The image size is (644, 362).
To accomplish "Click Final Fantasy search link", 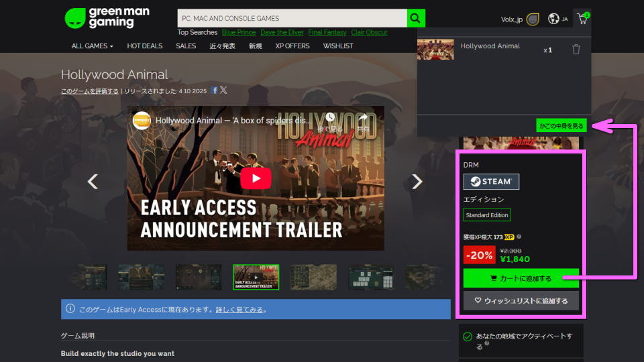I will pos(327,32).
